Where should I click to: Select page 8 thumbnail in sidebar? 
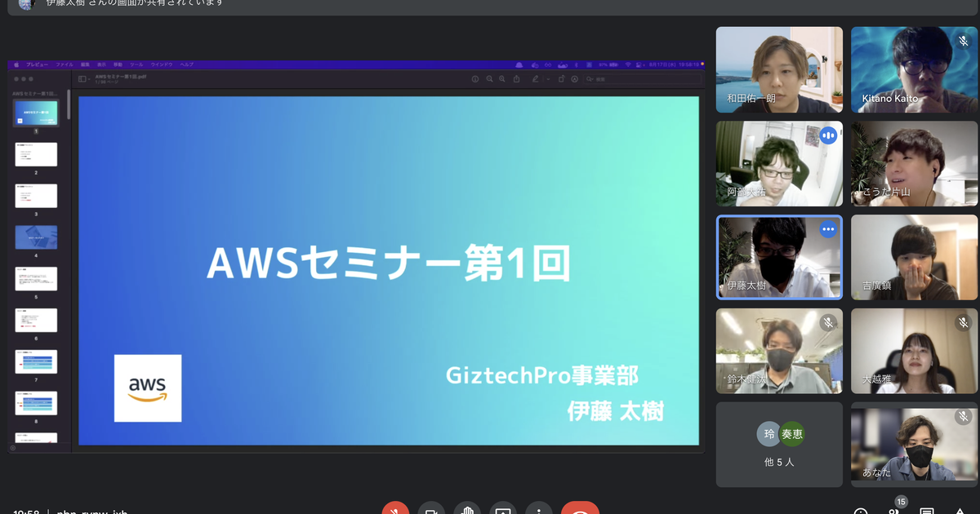click(x=36, y=403)
